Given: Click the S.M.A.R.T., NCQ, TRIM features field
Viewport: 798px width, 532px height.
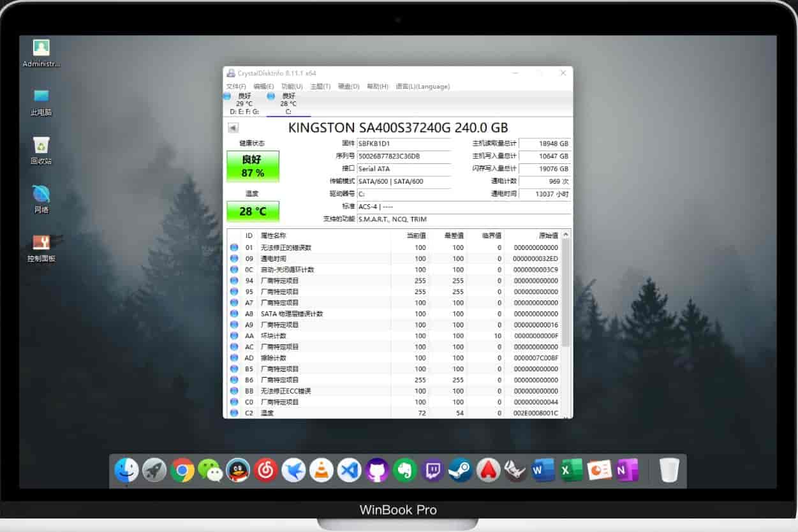Looking at the screenshot, I should coord(464,219).
